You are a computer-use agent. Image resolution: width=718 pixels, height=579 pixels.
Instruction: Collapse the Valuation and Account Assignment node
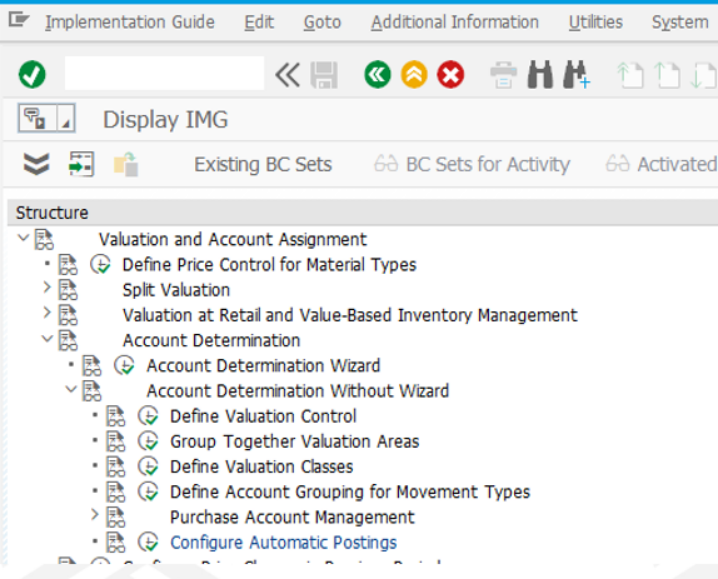[23, 238]
